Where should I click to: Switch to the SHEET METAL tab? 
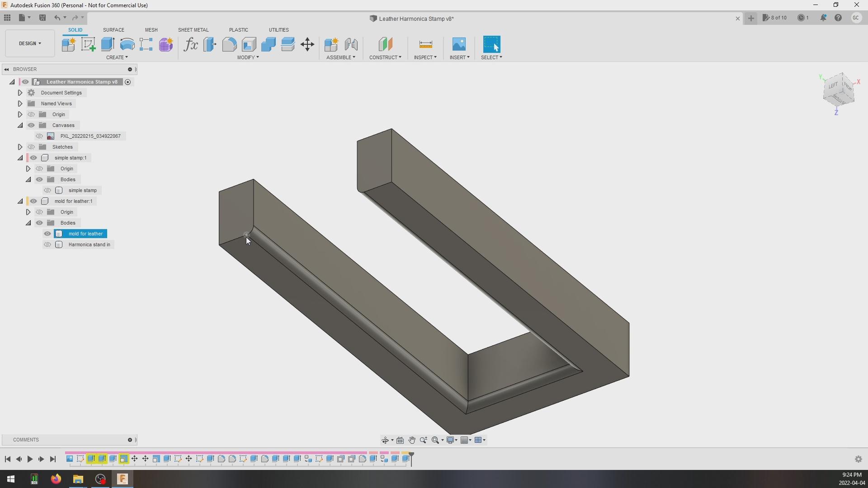point(193,30)
